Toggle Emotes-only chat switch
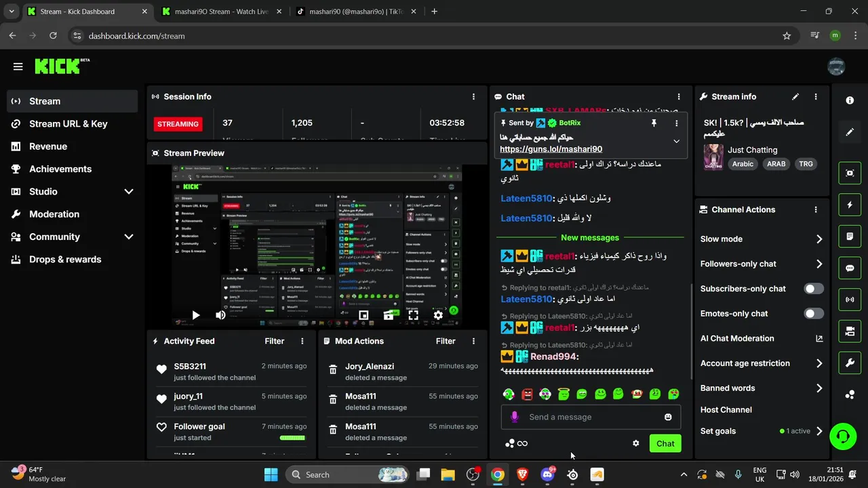Image resolution: width=868 pixels, height=488 pixels. pyautogui.click(x=814, y=314)
